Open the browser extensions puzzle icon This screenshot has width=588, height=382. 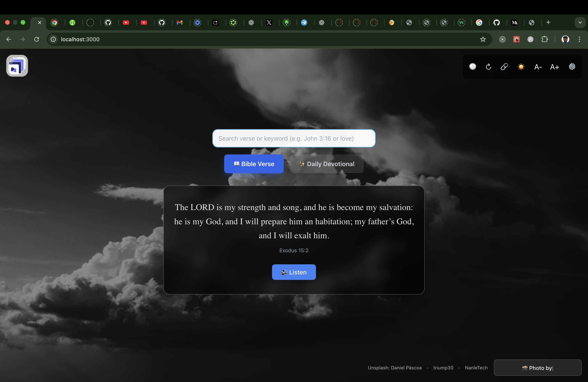coord(544,39)
